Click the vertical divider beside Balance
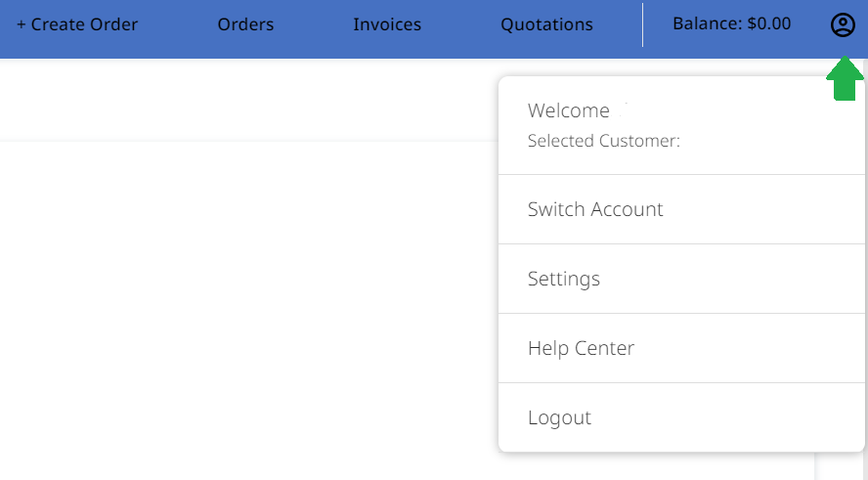Screen dimensions: 868x480 (642, 25)
